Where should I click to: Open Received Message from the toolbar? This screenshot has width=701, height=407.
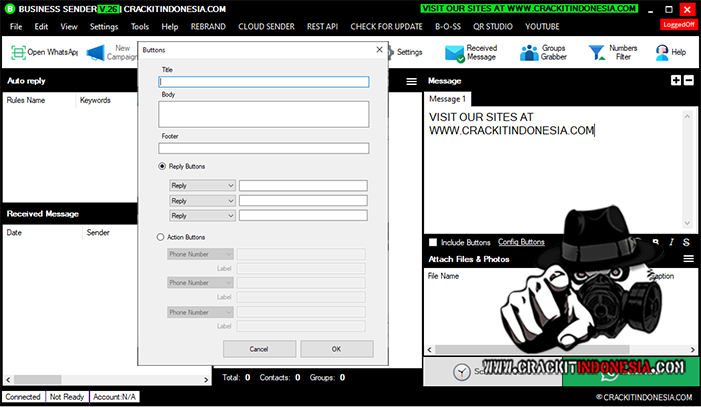[455, 52]
